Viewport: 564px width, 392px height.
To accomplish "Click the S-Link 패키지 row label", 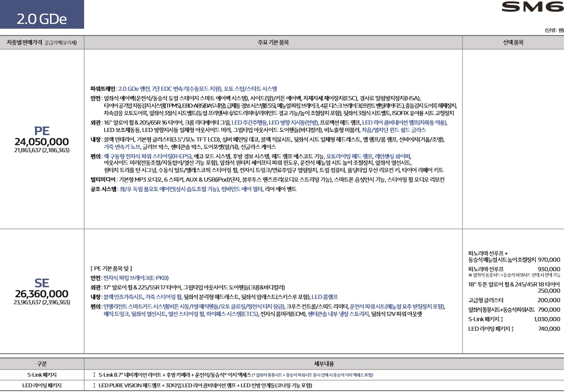I will (42, 375).
